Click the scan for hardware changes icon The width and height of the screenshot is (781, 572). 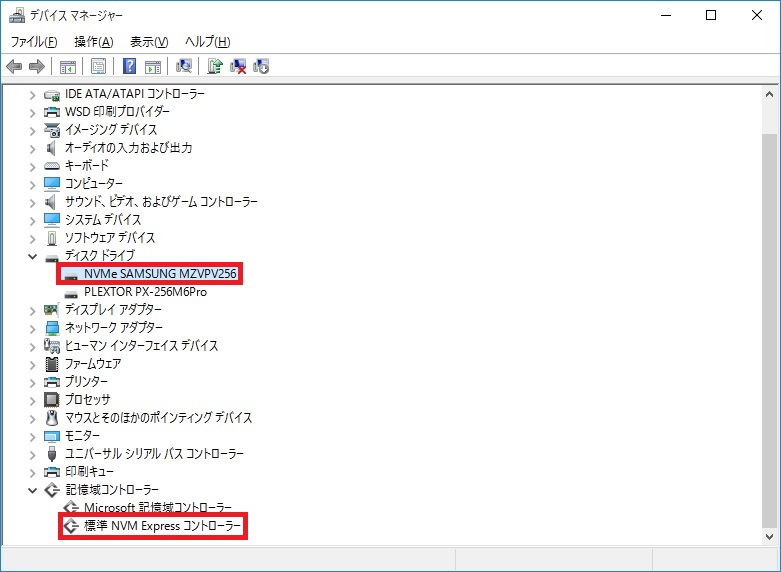pyautogui.click(x=184, y=66)
